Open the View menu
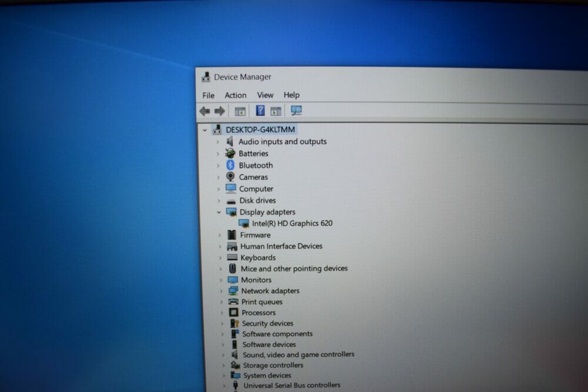Image resolution: width=588 pixels, height=392 pixels. [x=265, y=95]
